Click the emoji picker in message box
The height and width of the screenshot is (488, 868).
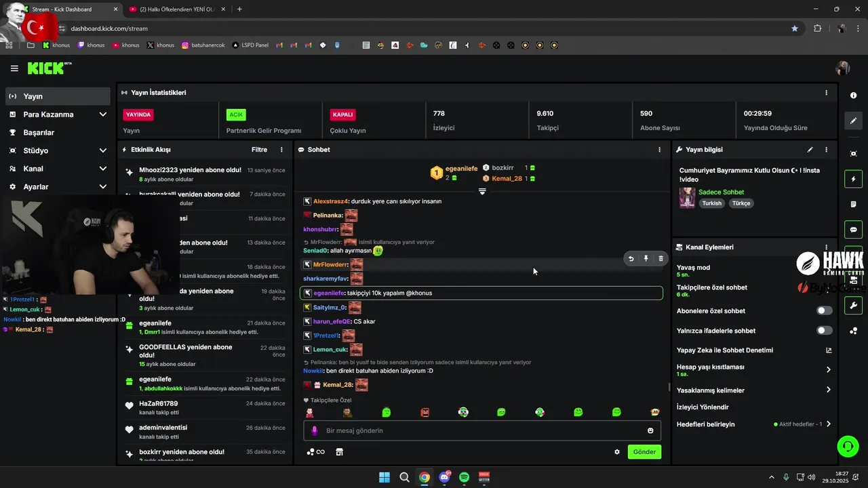[x=650, y=430]
